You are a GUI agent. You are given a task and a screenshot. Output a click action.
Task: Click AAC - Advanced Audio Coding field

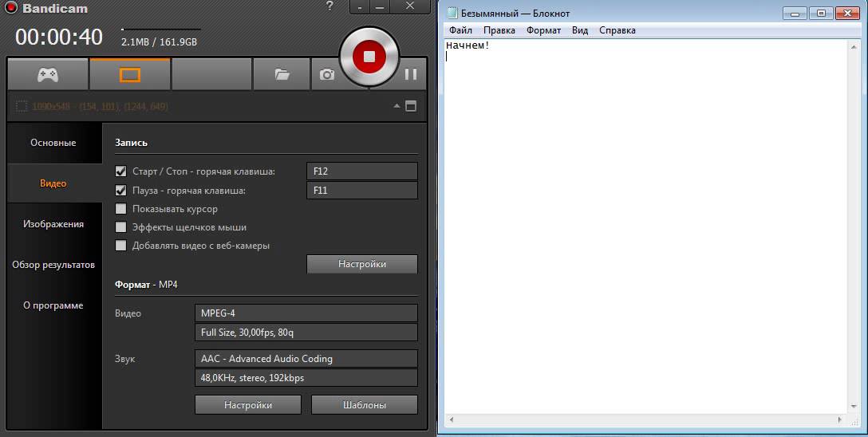[x=306, y=358]
